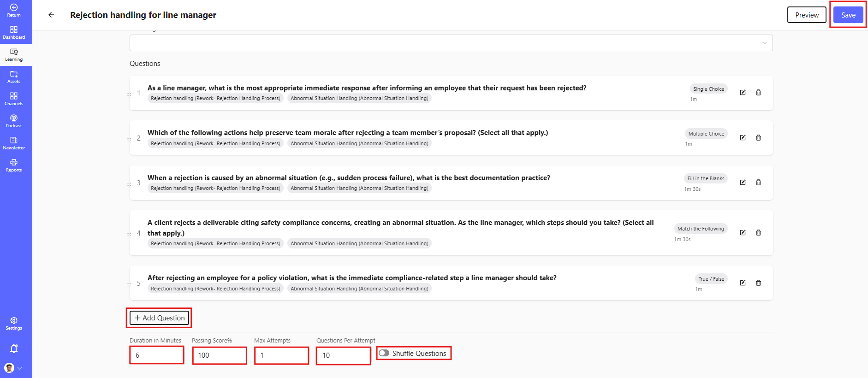The image size is (868, 378).
Task: Click question 2's Abnormal Situation Handling tag
Action: pyautogui.click(x=359, y=143)
